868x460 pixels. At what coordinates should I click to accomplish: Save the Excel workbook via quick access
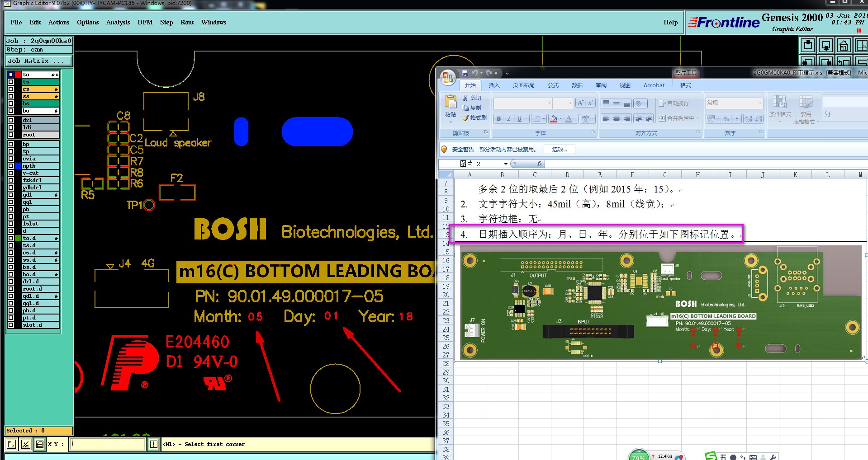coord(465,73)
